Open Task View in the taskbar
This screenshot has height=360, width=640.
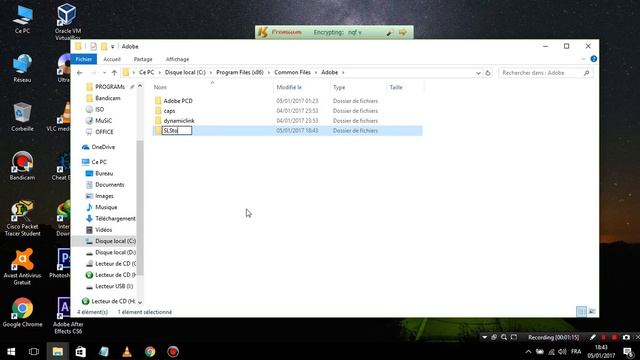34,351
